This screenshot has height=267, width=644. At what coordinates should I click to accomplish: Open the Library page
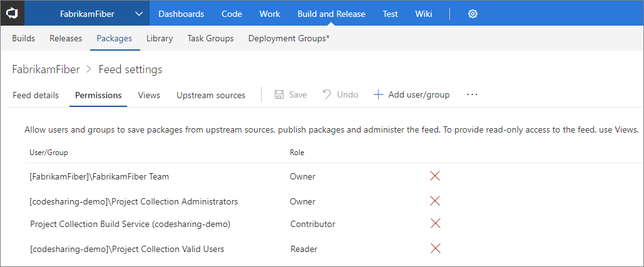[160, 39]
